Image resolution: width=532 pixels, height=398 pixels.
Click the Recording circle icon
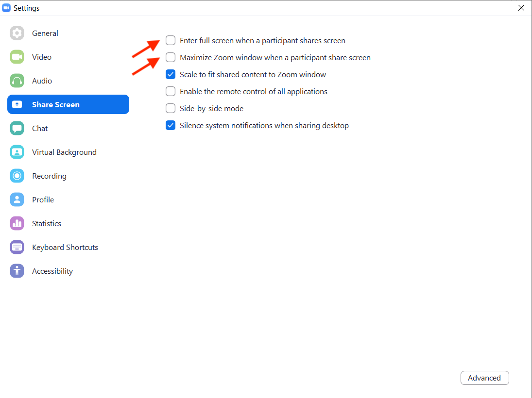[x=17, y=176]
